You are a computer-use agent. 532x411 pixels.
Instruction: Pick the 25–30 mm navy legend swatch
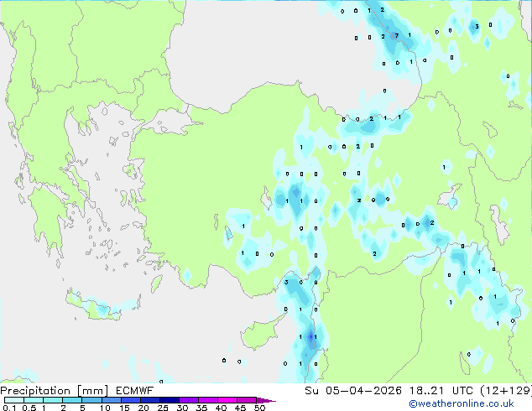point(170,400)
